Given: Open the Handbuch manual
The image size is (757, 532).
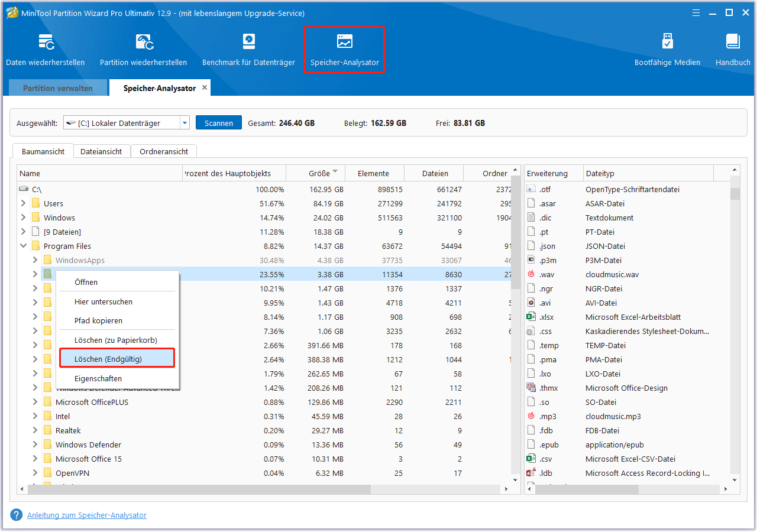Looking at the screenshot, I should click(x=733, y=50).
